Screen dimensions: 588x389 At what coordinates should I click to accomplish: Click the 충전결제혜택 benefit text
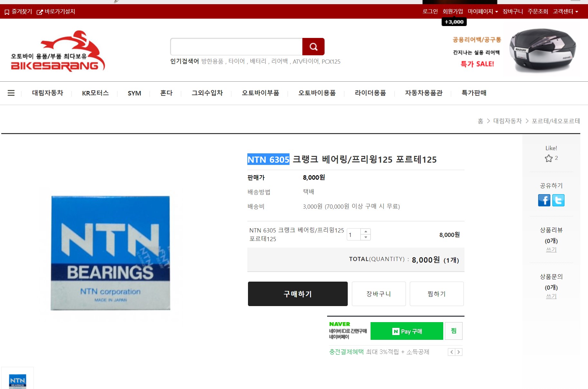click(346, 352)
